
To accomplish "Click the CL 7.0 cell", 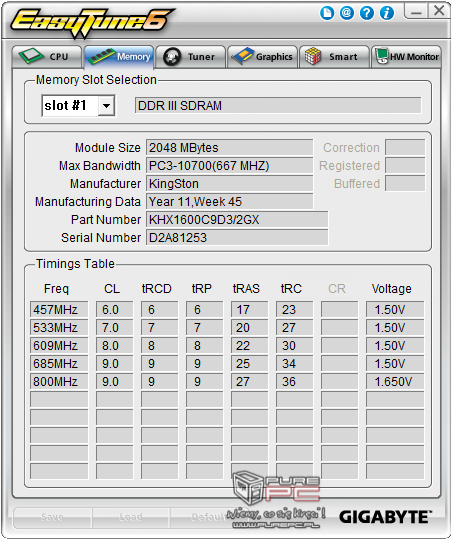I will 114,328.
